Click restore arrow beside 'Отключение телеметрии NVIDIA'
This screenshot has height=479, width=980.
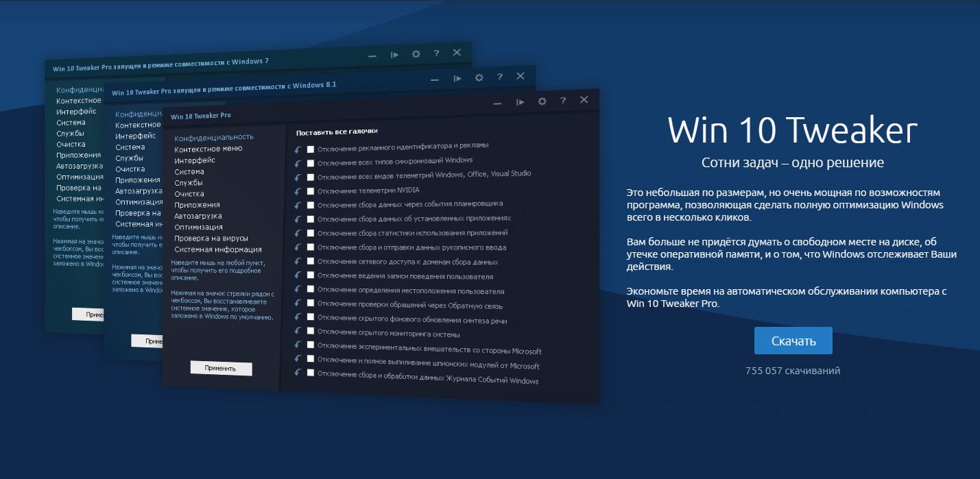298,191
